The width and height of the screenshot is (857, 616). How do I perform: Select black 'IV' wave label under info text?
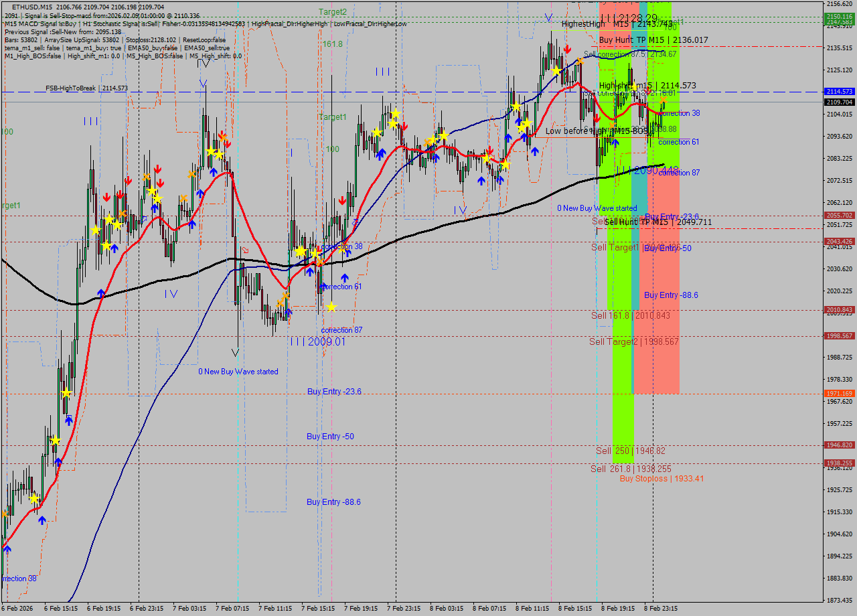coord(205,63)
